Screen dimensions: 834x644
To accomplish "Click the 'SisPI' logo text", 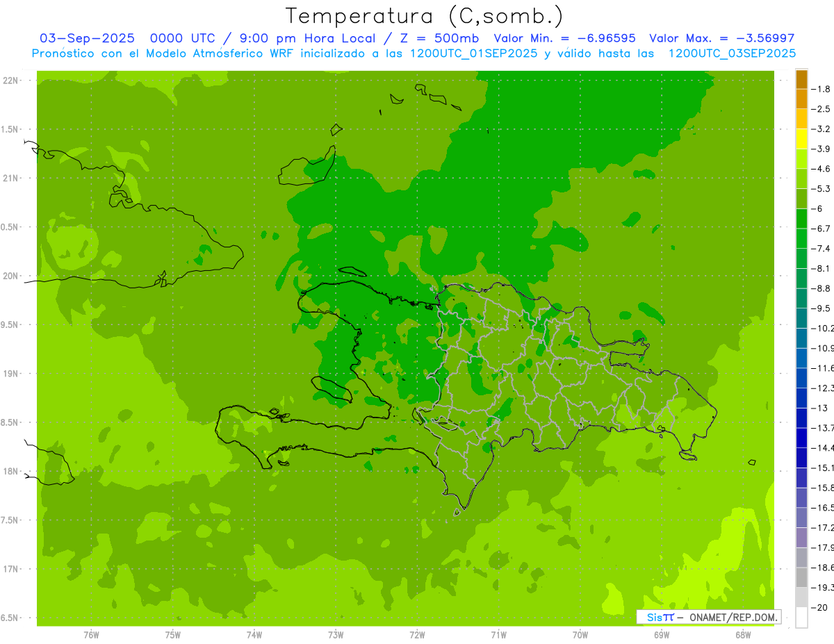I will click(x=660, y=617).
